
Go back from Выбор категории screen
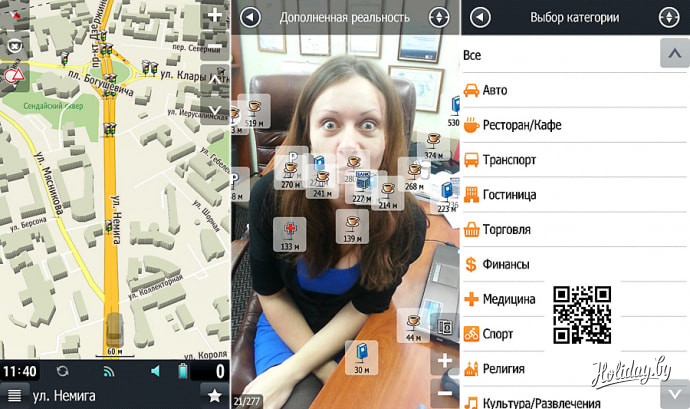pos(481,17)
